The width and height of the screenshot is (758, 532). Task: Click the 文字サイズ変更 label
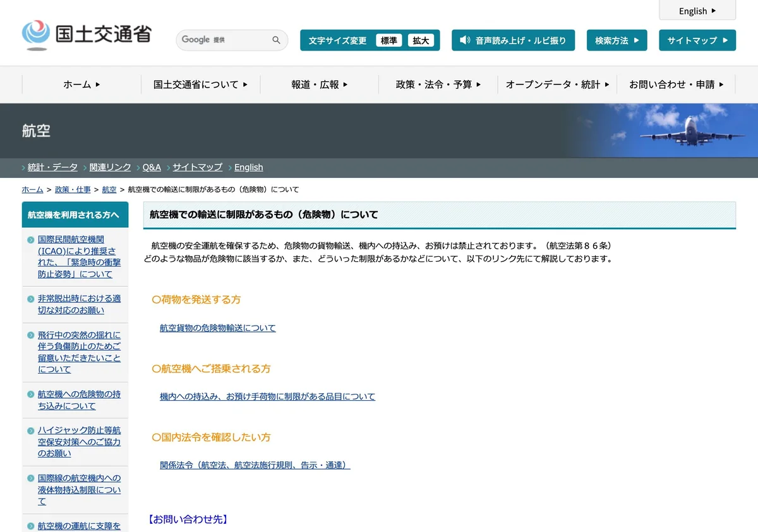(337, 40)
